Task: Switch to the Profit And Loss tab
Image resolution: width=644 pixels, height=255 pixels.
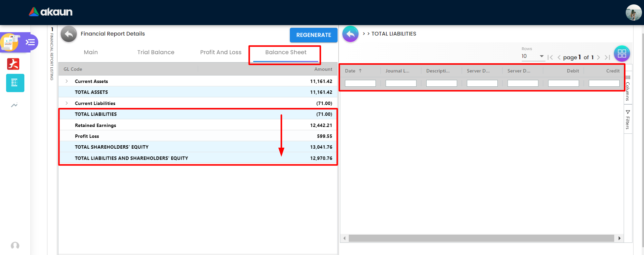Action: pos(221,52)
